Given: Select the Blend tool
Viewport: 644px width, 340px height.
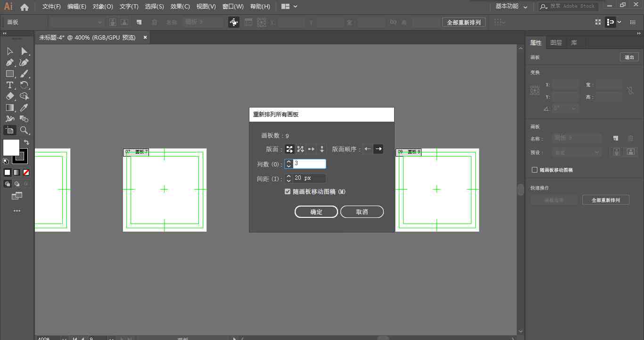Looking at the screenshot, I should (24, 119).
